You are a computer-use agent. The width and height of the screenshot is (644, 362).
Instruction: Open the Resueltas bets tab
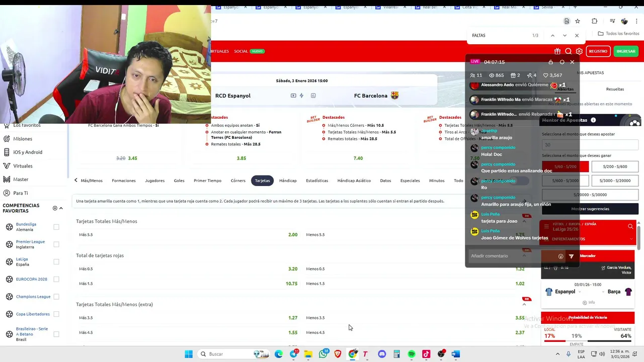[x=615, y=89]
